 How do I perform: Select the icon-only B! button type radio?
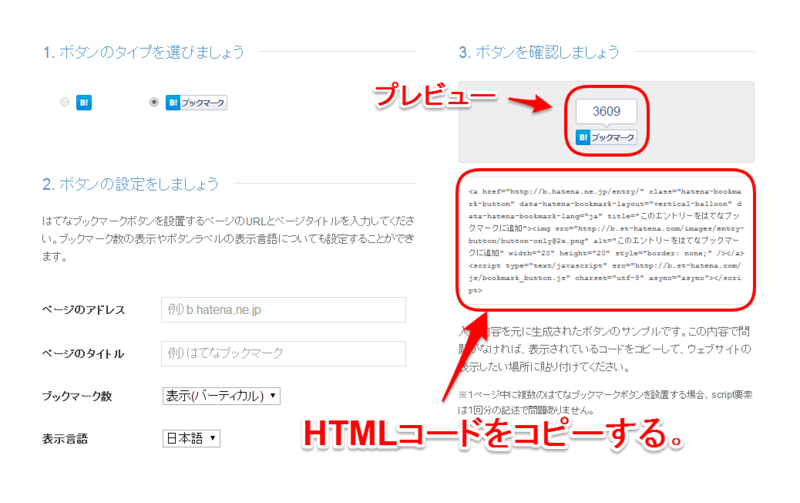coord(64,102)
